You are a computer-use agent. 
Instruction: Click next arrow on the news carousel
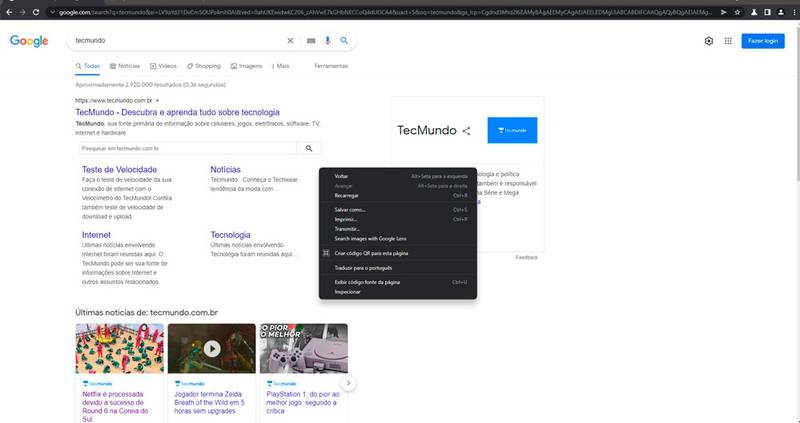[x=348, y=383]
